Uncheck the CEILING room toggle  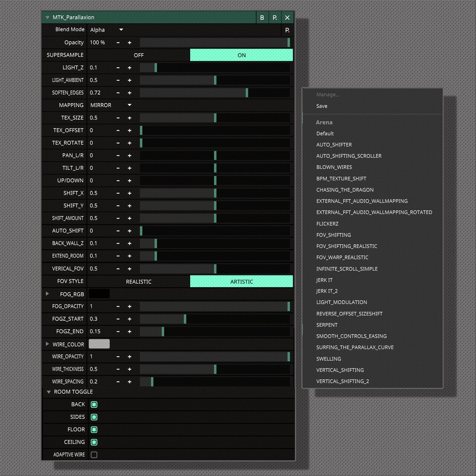[x=94, y=442]
